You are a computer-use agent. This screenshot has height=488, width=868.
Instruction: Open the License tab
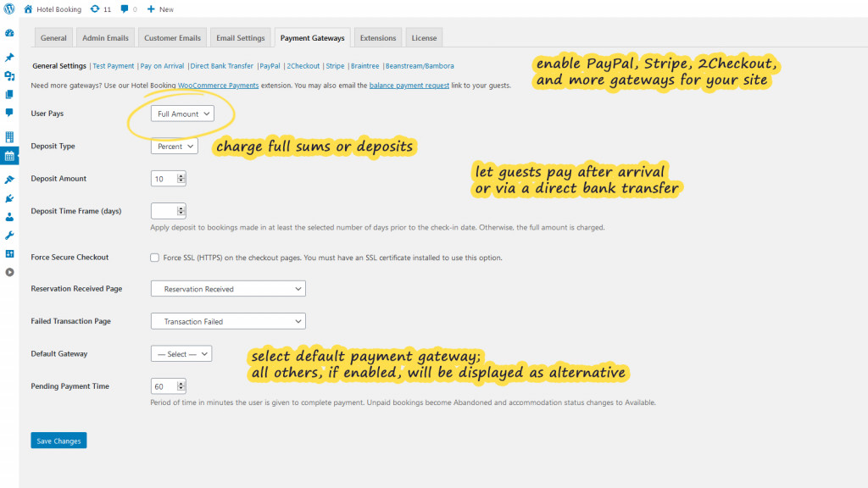pyautogui.click(x=423, y=37)
